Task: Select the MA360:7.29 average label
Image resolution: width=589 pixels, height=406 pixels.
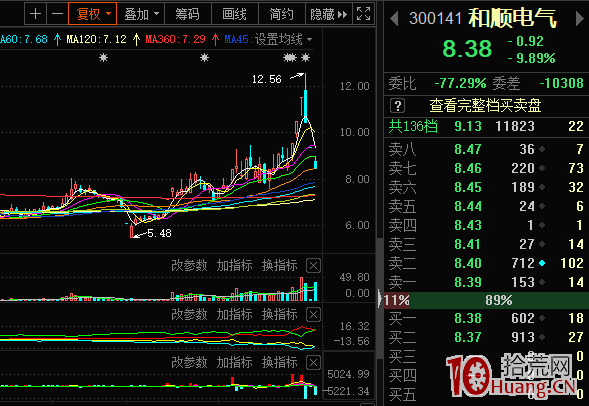Action: (x=175, y=39)
